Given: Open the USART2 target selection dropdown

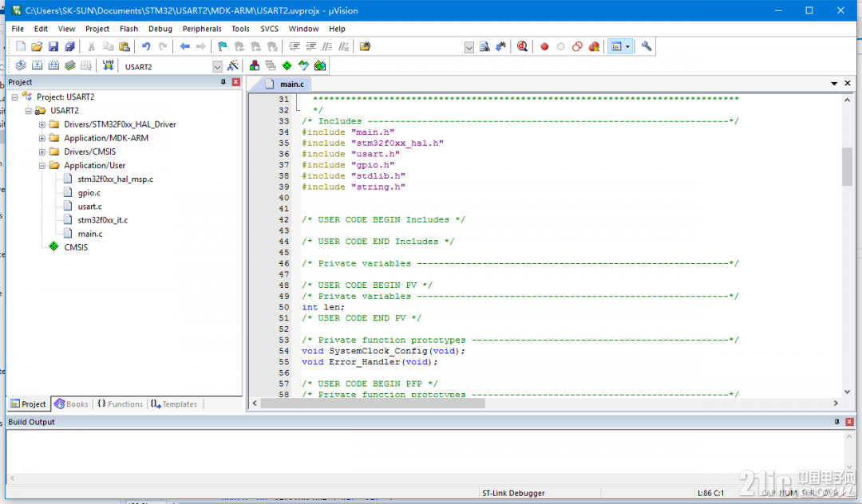Looking at the screenshot, I should [x=217, y=66].
